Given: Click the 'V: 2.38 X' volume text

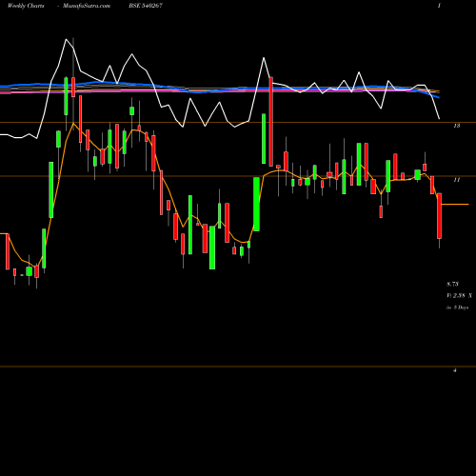Looking at the screenshot, I should (460, 296).
